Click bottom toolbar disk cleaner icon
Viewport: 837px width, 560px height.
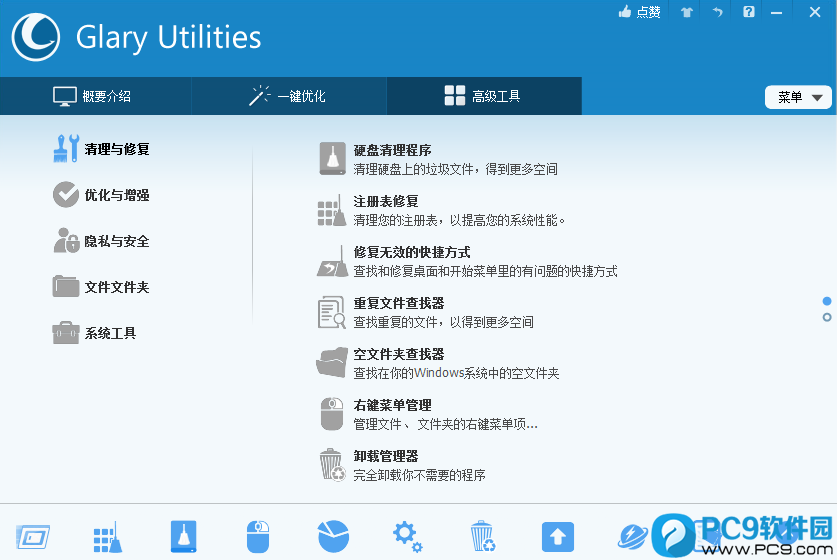[184, 537]
